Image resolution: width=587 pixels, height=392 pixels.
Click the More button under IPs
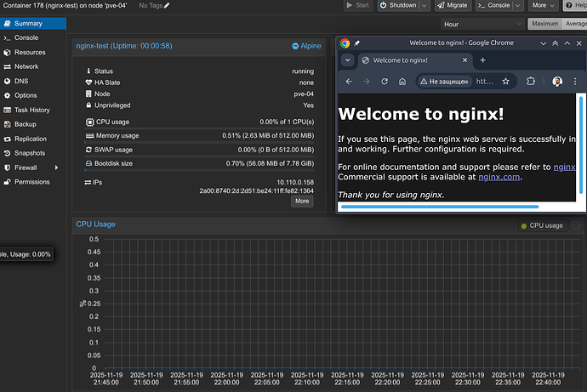click(x=302, y=202)
